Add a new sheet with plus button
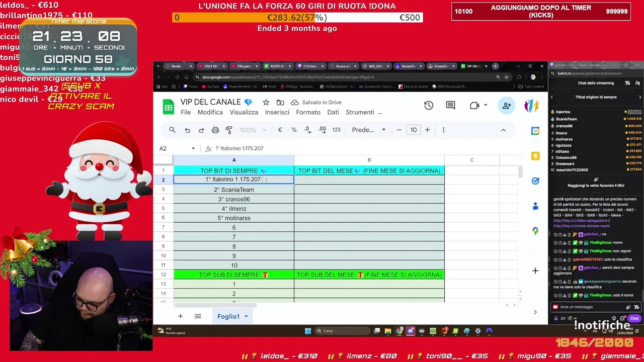Screen dimensions: 644x362 180,316
